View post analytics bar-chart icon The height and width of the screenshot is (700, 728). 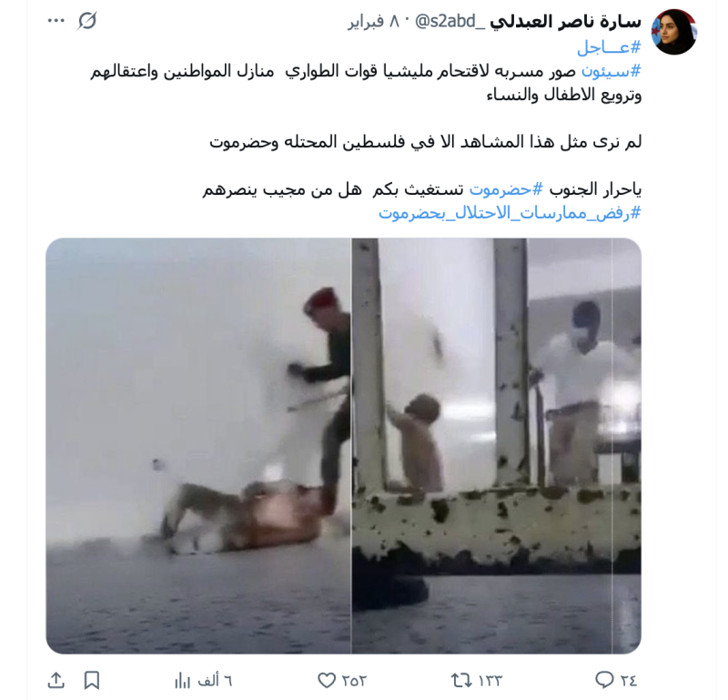183,681
